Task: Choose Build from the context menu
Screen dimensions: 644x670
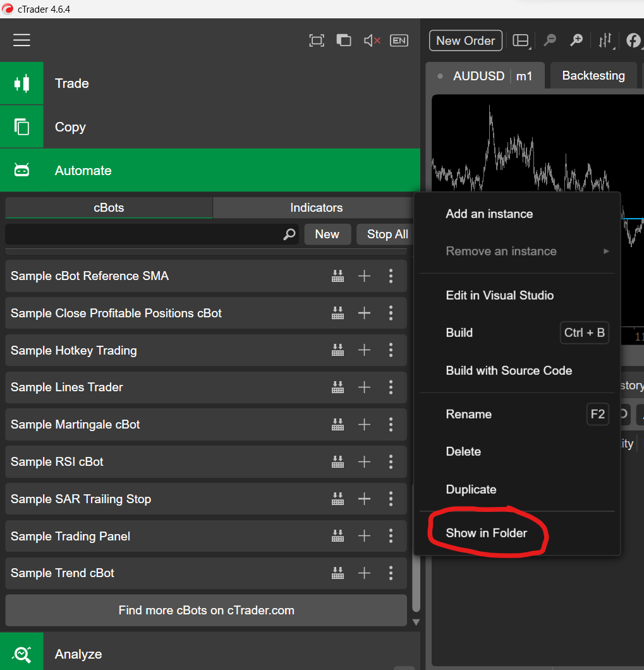Action: (x=517, y=332)
